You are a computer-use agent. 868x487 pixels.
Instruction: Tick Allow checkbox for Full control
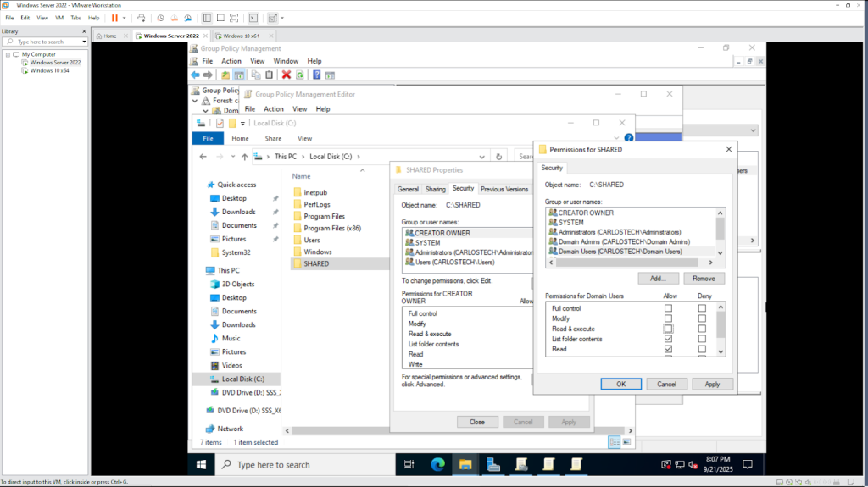tap(668, 308)
